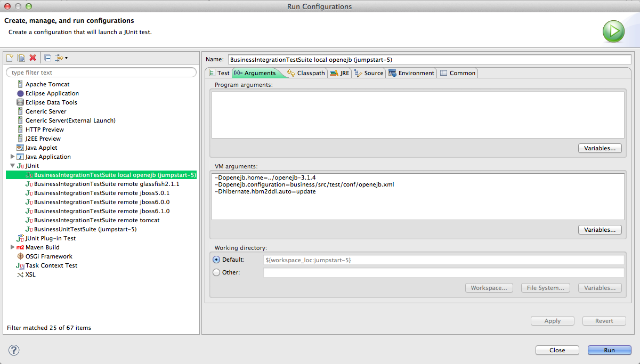
Task: Select Java Applet configuration type
Action: click(x=42, y=148)
